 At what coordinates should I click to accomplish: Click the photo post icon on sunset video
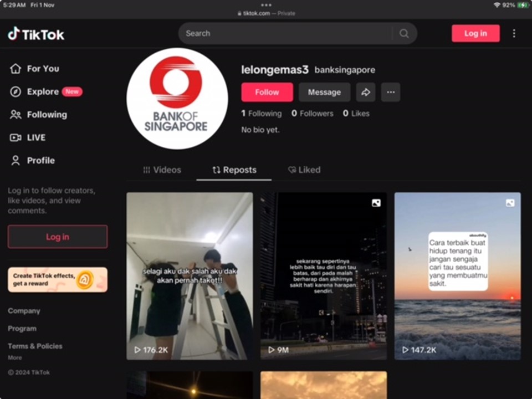click(x=510, y=203)
